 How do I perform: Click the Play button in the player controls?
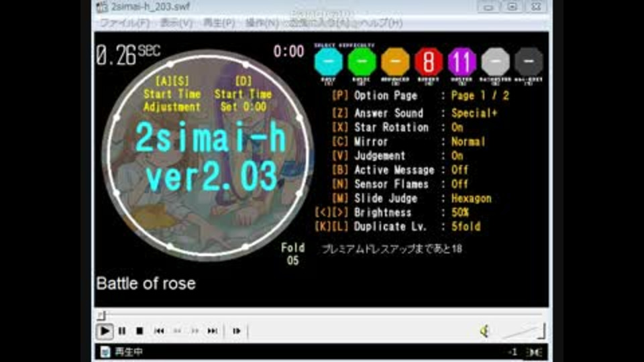[105, 330]
